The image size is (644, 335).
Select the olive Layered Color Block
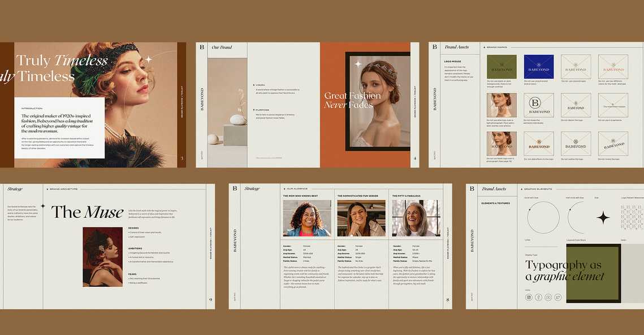[594, 273]
